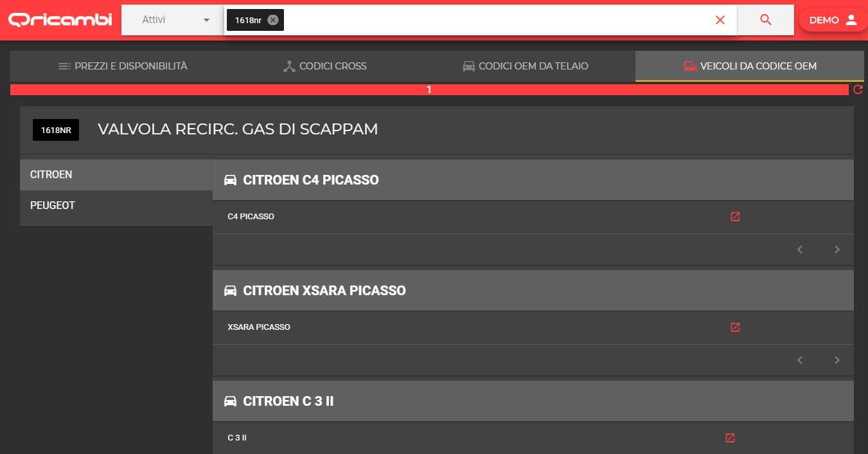The width and height of the screenshot is (868, 454).
Task: Go to next page under C4 PICASSO
Action: click(837, 250)
